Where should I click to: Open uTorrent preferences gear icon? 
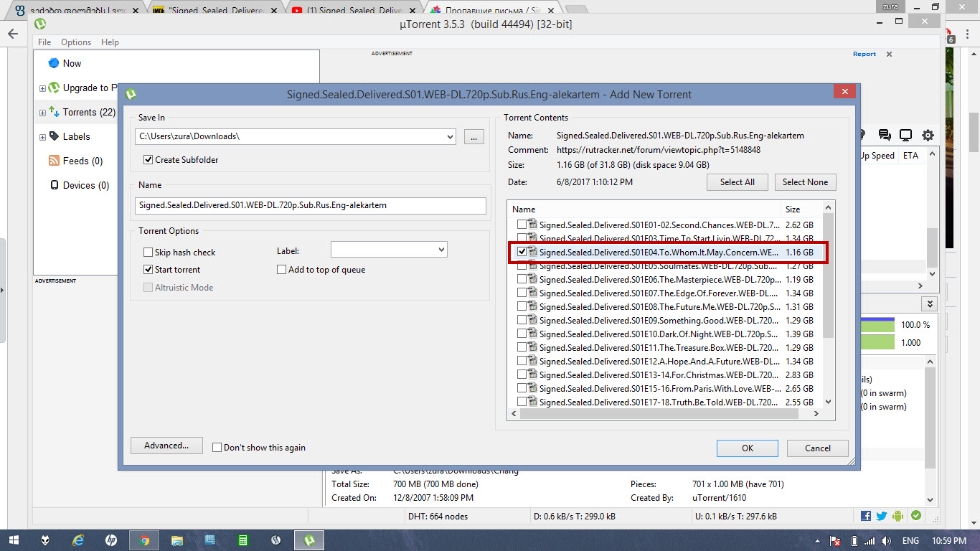pyautogui.click(x=928, y=135)
